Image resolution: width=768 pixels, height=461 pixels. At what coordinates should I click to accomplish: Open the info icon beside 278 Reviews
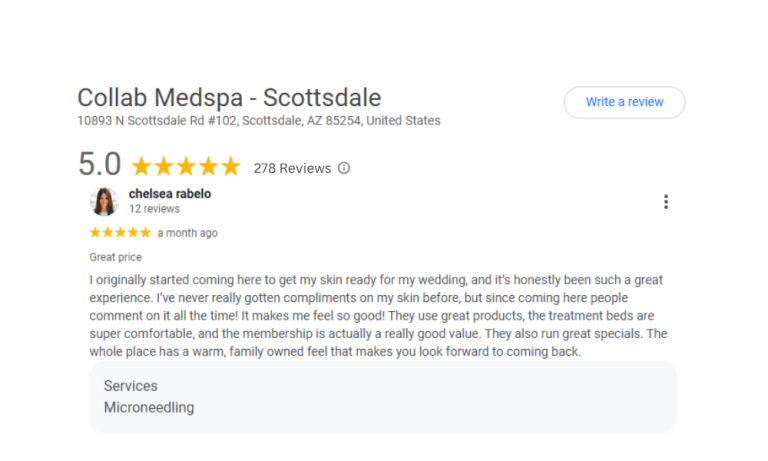pos(344,168)
